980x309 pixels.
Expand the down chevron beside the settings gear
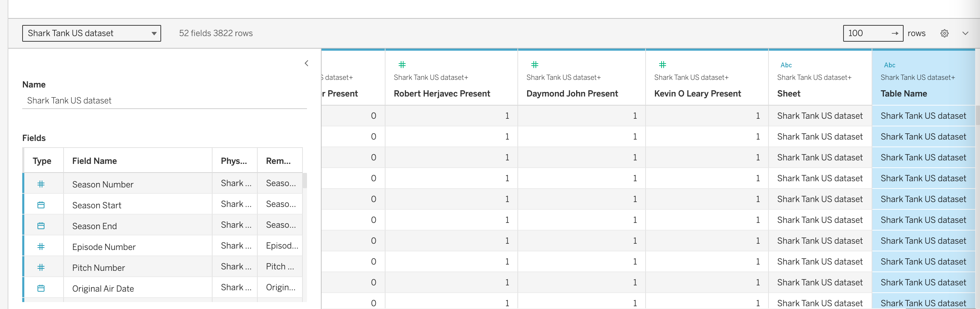[x=965, y=33]
